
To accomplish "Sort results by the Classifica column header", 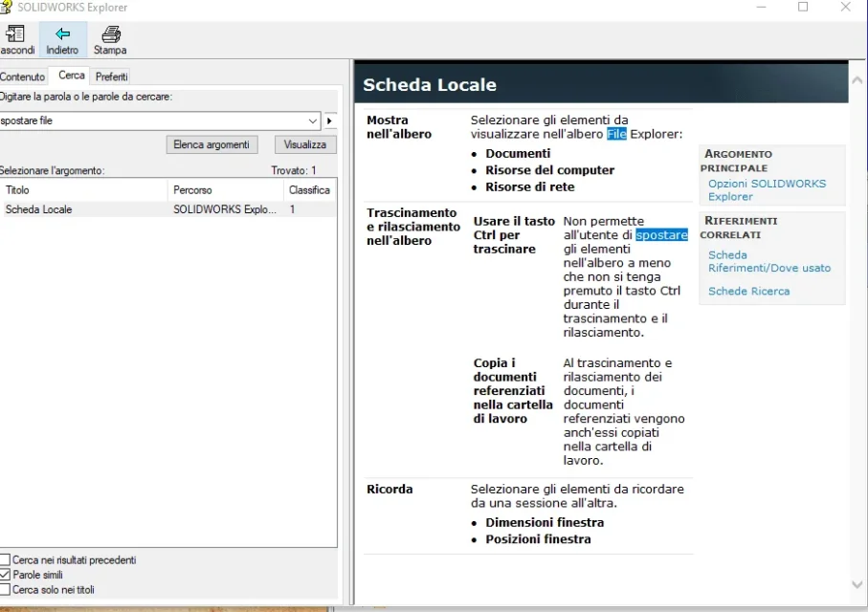I will click(x=309, y=189).
